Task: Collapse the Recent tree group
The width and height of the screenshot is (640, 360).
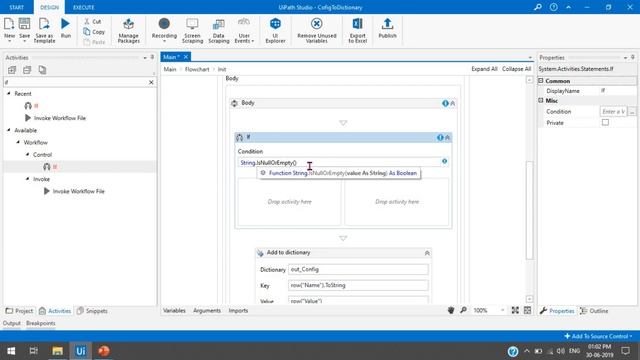Action: coord(9,93)
